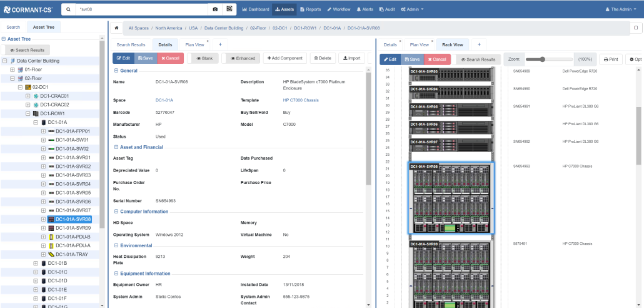Collapse the DC1-ROW1 tree node
The image size is (644, 308).
click(28, 113)
